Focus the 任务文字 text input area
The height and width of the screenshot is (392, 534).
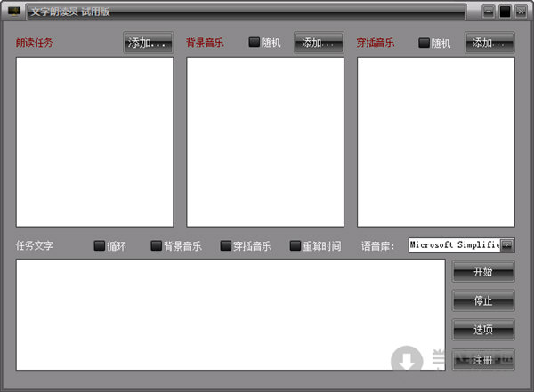(x=231, y=315)
